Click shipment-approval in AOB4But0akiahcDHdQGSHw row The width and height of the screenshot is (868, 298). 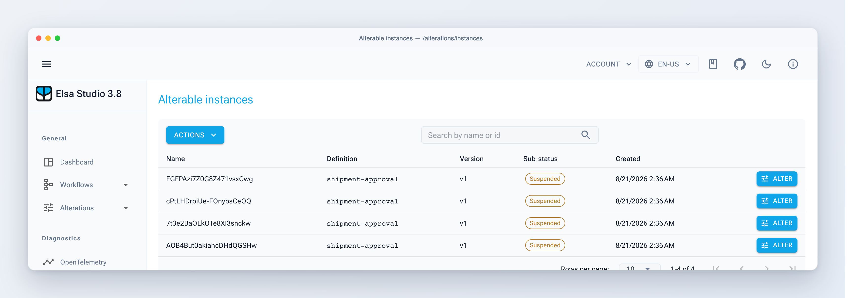362,246
